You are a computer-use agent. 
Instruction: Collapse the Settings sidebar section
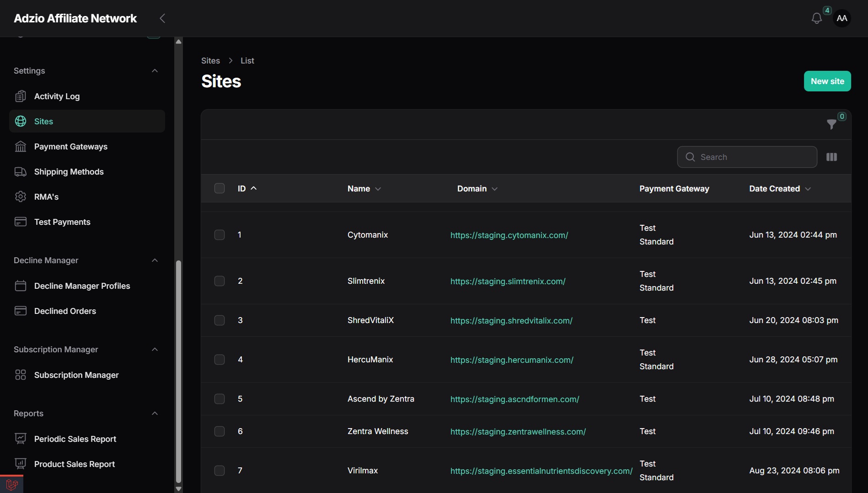[155, 71]
